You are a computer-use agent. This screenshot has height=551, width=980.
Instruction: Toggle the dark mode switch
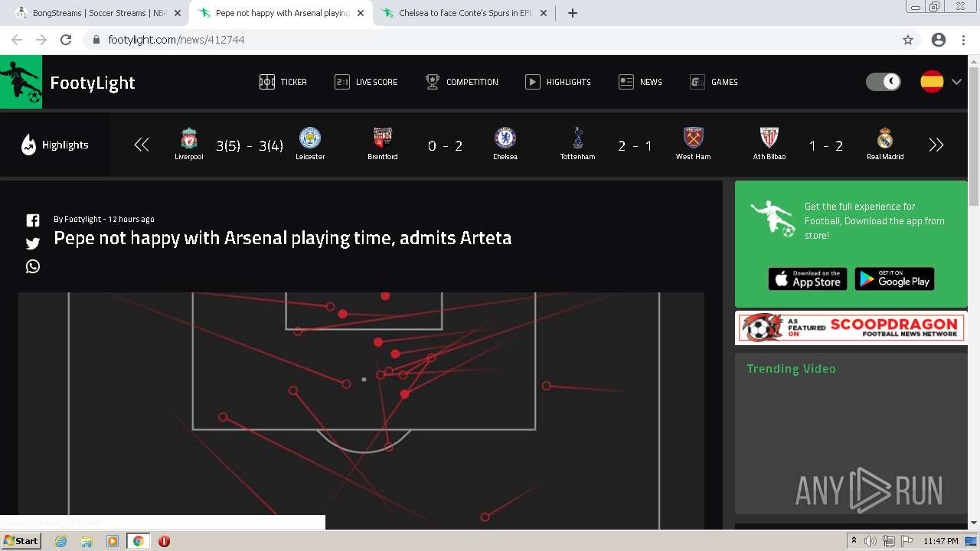pyautogui.click(x=884, y=82)
